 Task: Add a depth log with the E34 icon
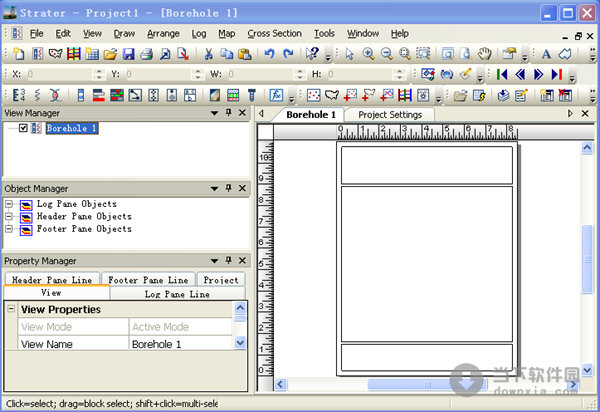(19, 95)
